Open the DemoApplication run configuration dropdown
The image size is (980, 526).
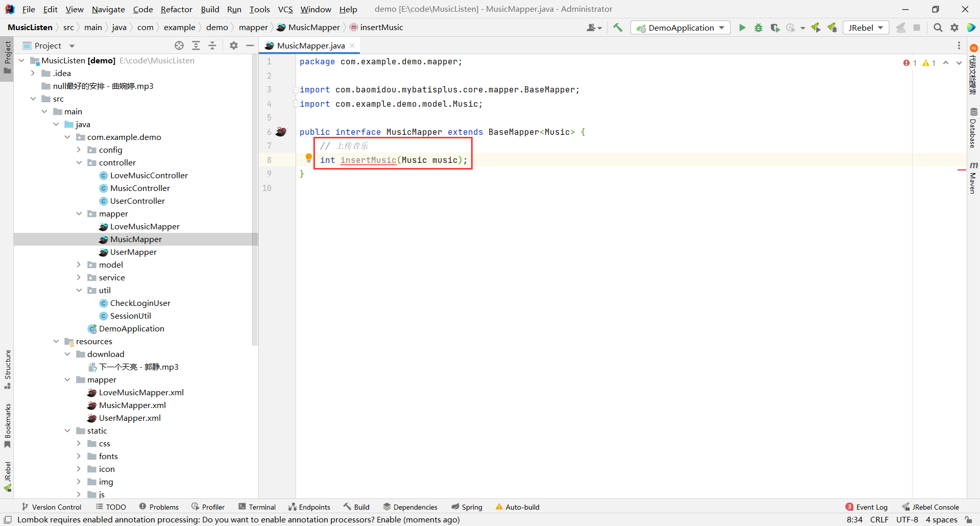(x=680, y=28)
